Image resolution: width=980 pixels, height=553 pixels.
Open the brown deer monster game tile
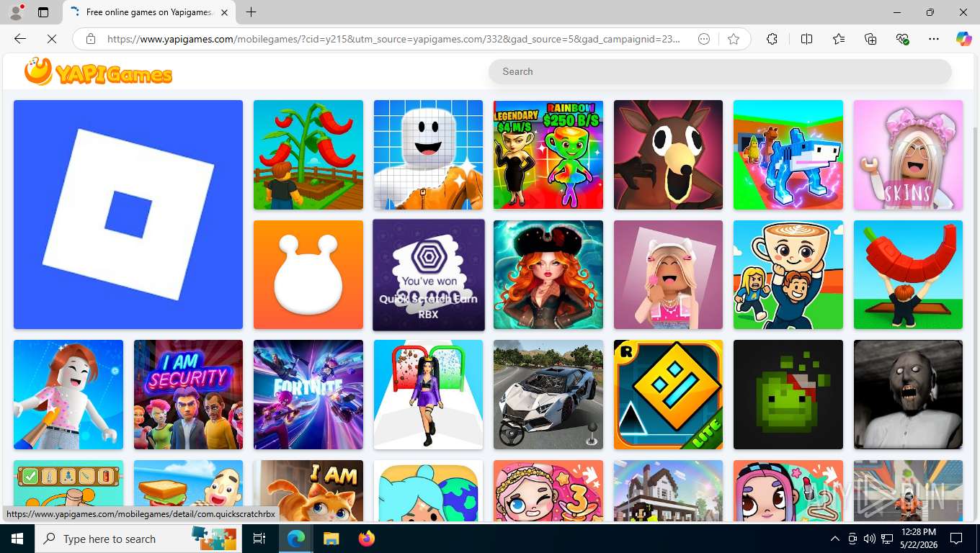668,155
